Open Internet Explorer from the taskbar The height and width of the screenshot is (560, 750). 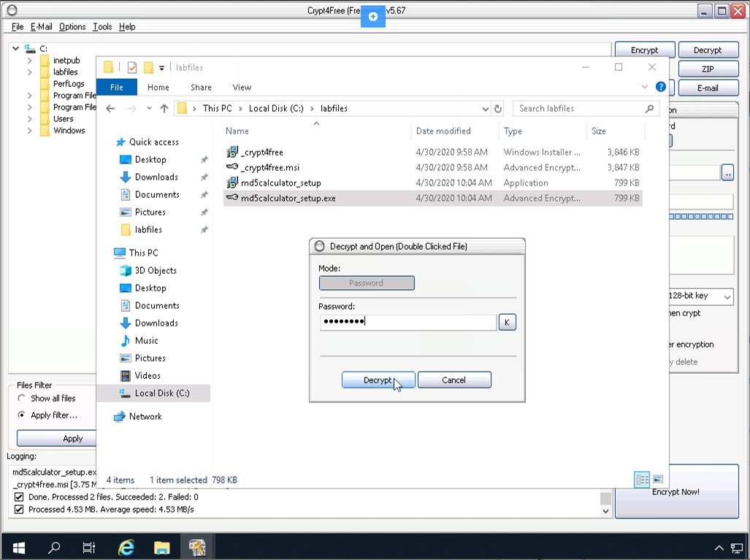(126, 547)
